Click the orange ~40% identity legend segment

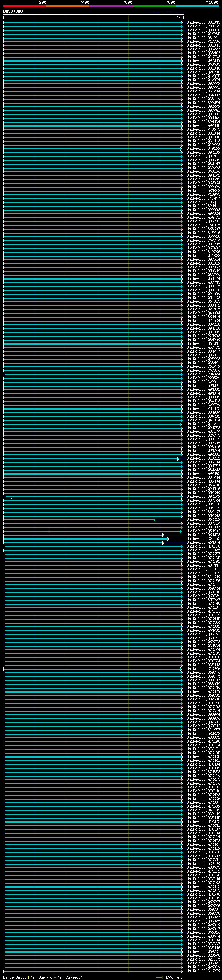[68, 6]
